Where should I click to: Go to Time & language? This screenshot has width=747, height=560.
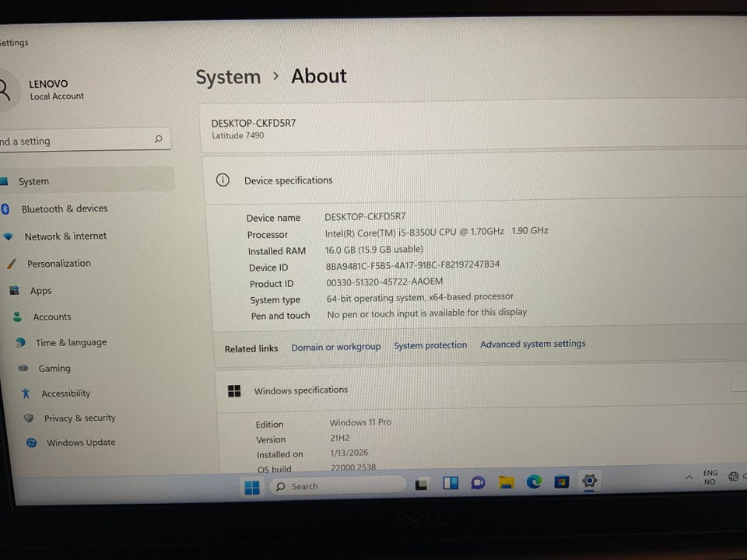(71, 342)
